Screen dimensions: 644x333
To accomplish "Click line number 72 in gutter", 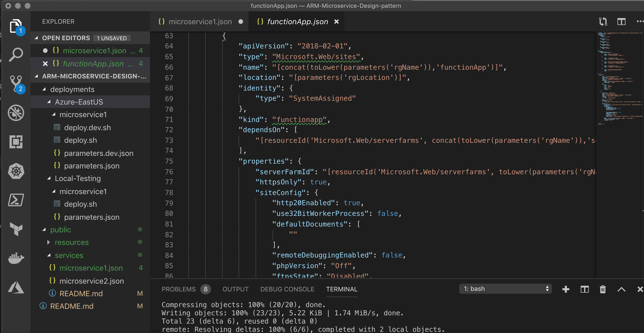I will 169,130.
